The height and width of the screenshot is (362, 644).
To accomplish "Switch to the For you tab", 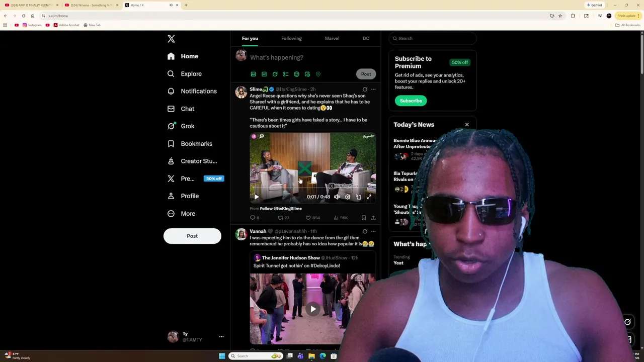I will [250, 38].
